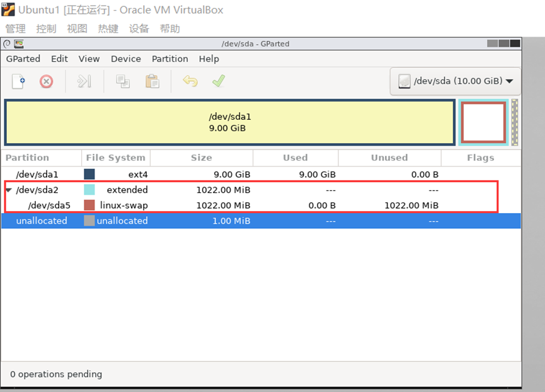
Task: Click the first window control in GParted title bar
Action: coord(492,43)
